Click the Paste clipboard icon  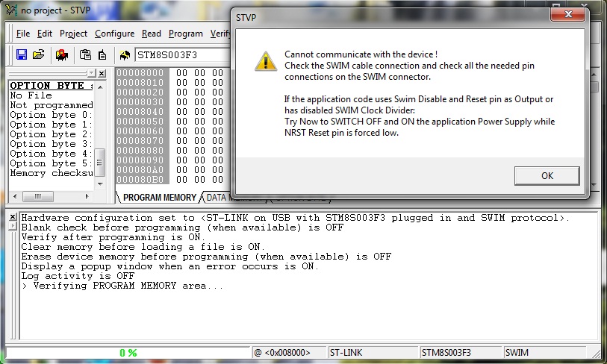point(85,54)
